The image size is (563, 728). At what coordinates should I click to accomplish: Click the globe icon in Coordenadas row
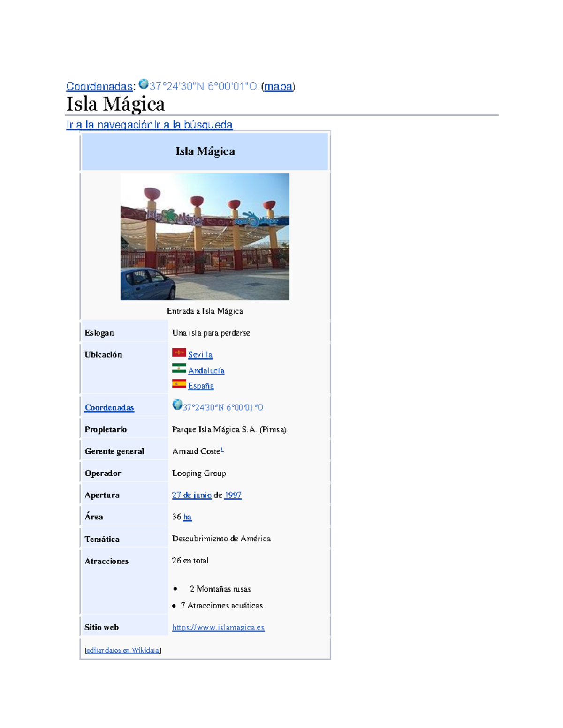pos(177,405)
